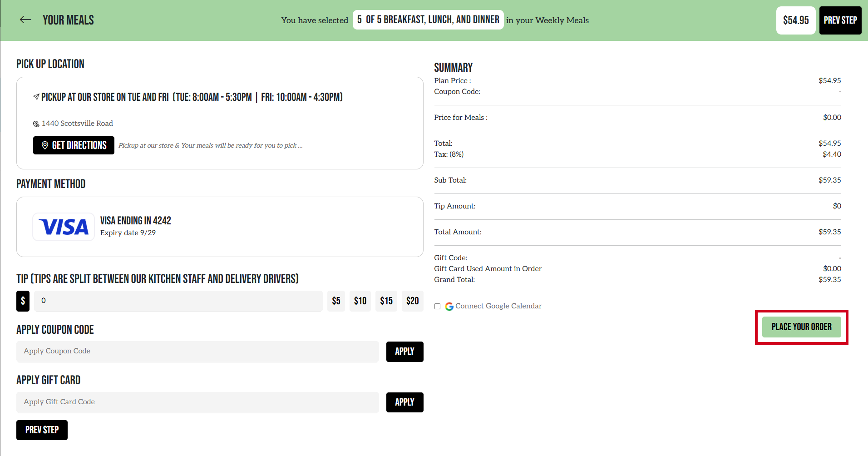Click the tip amount input box
The height and width of the screenshot is (456, 868).
click(178, 301)
